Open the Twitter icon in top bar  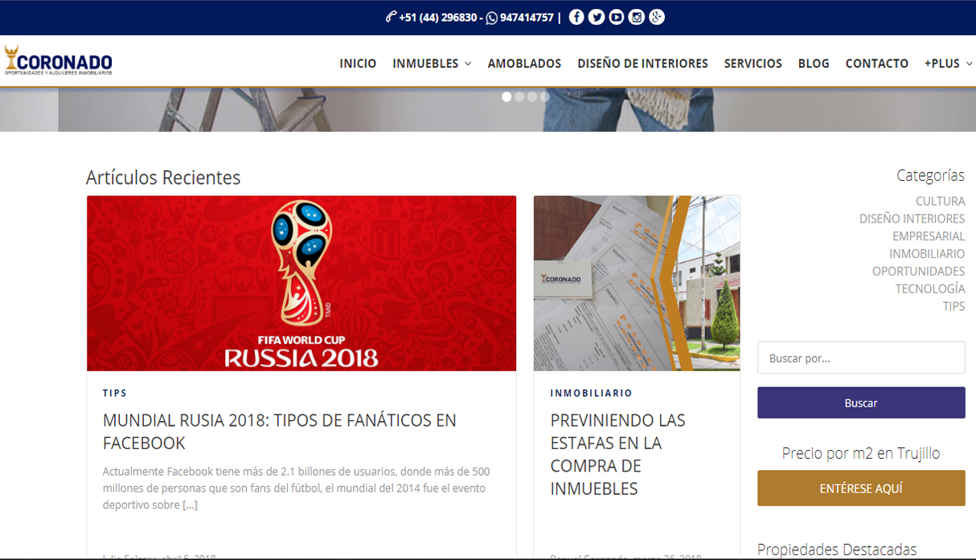pyautogui.click(x=597, y=17)
